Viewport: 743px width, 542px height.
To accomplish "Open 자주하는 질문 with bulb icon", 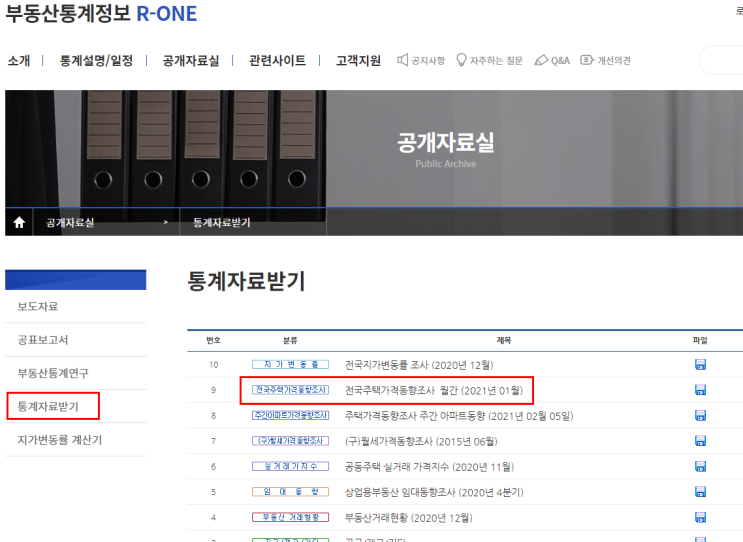I will pos(489,60).
